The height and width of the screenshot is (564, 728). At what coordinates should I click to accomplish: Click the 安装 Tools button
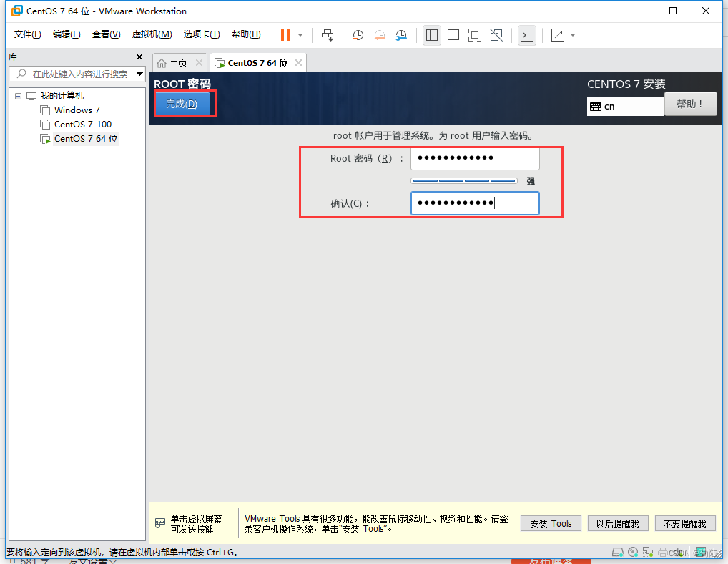[x=551, y=524]
